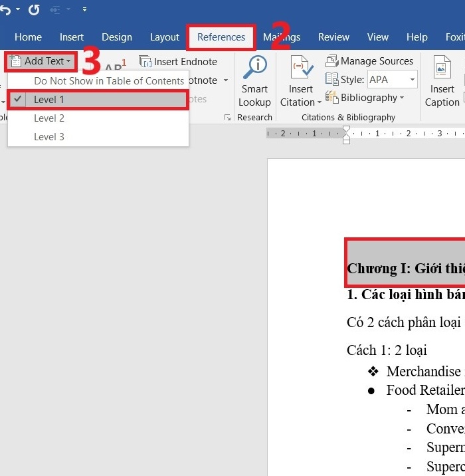This screenshot has height=476, width=465.
Task: Click the selected heading Chương I line
Action: pos(406,269)
